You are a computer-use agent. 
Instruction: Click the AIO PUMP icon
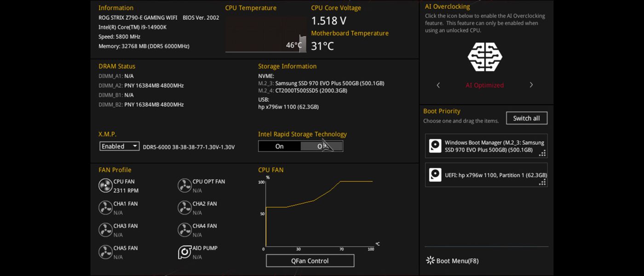point(184,252)
